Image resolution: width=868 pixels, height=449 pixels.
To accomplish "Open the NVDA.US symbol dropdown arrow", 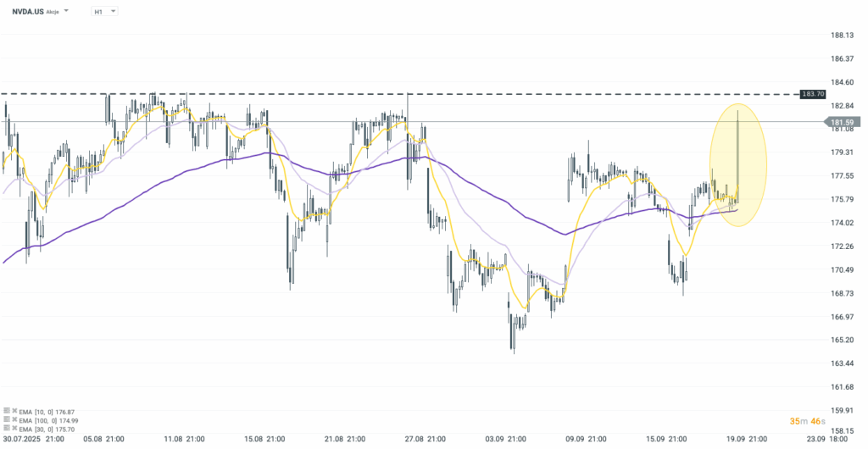I will (x=66, y=12).
